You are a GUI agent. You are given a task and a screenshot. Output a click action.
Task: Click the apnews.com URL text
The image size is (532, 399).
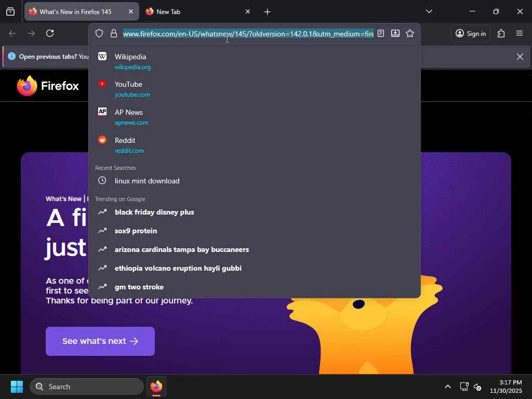(x=131, y=123)
